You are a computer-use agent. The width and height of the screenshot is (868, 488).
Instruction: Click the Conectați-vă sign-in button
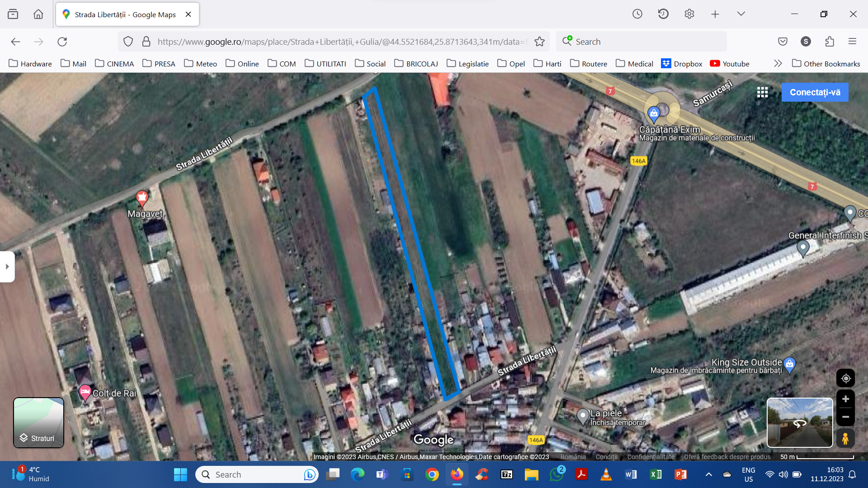tap(815, 92)
